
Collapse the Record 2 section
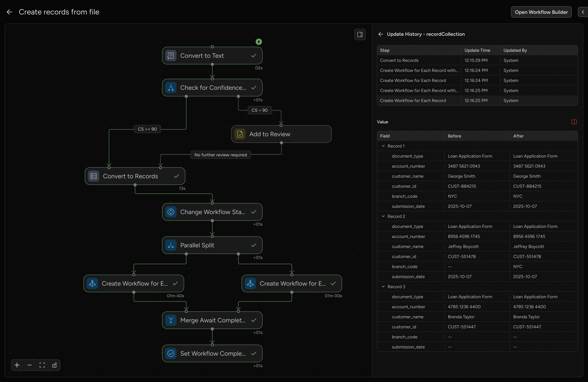383,216
